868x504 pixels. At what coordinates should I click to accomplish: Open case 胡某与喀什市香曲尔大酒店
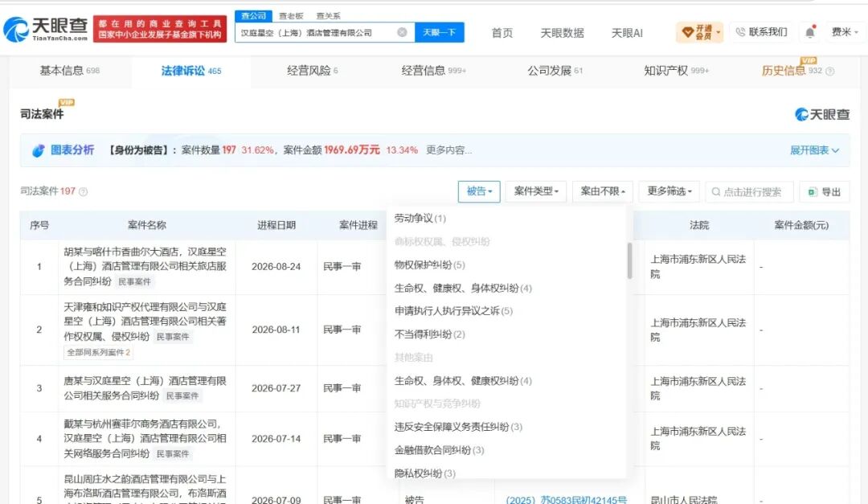click(x=145, y=266)
